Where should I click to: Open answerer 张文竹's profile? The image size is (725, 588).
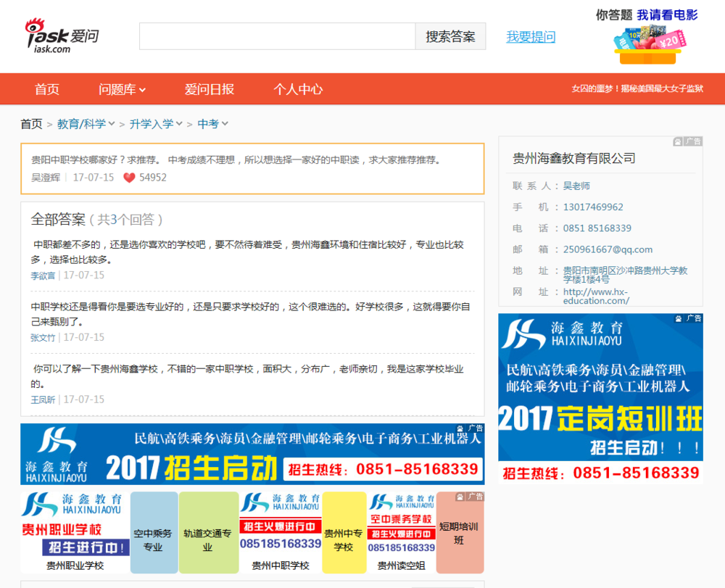(43, 338)
